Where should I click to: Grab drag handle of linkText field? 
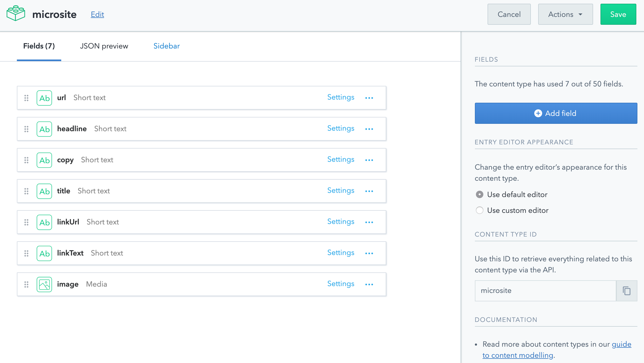tap(26, 253)
